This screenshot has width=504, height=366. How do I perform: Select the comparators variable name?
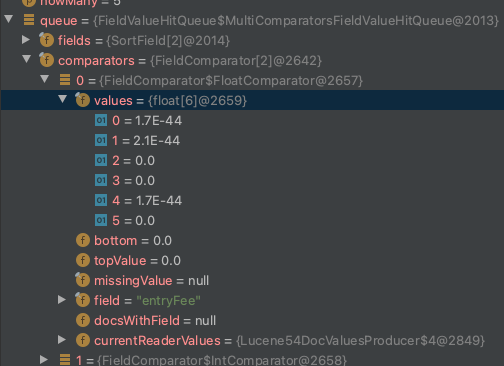click(96, 61)
